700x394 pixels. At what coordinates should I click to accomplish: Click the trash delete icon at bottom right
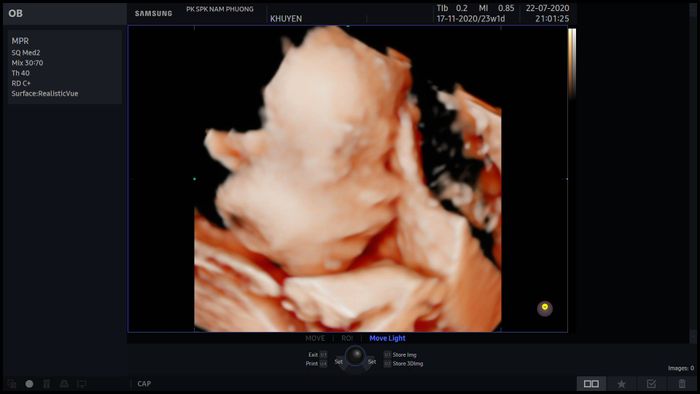click(x=682, y=383)
